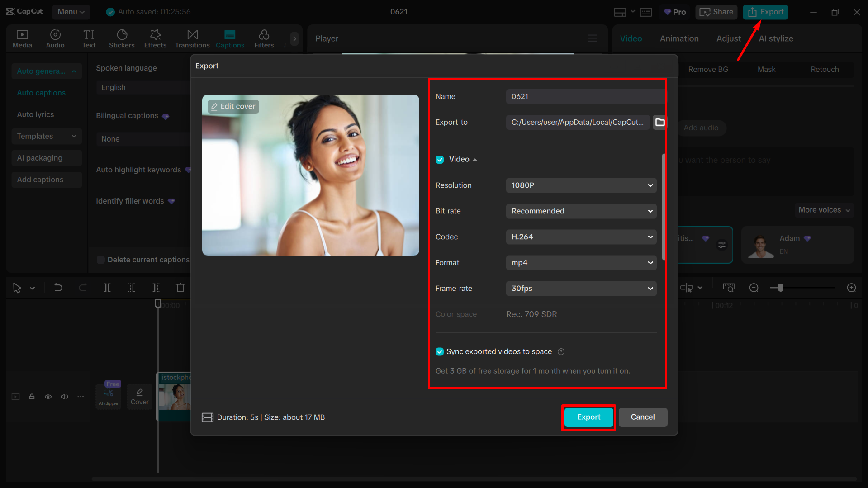Switch to the AI stylize tab

pos(776,38)
